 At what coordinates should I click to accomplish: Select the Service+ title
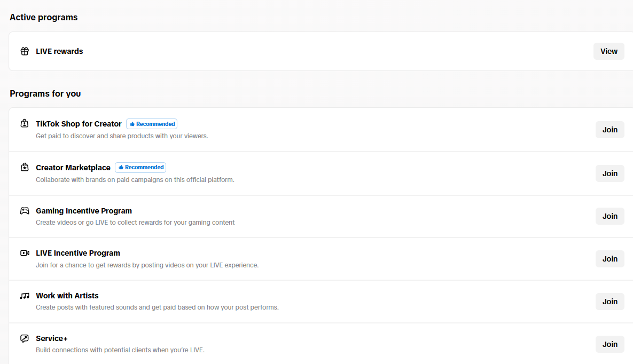coord(52,338)
